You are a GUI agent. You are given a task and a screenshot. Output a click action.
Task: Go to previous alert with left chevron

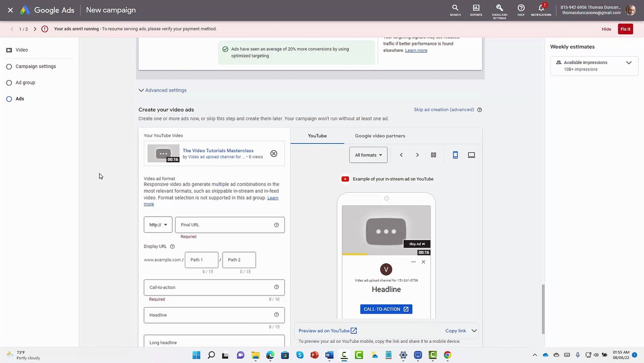point(12,29)
